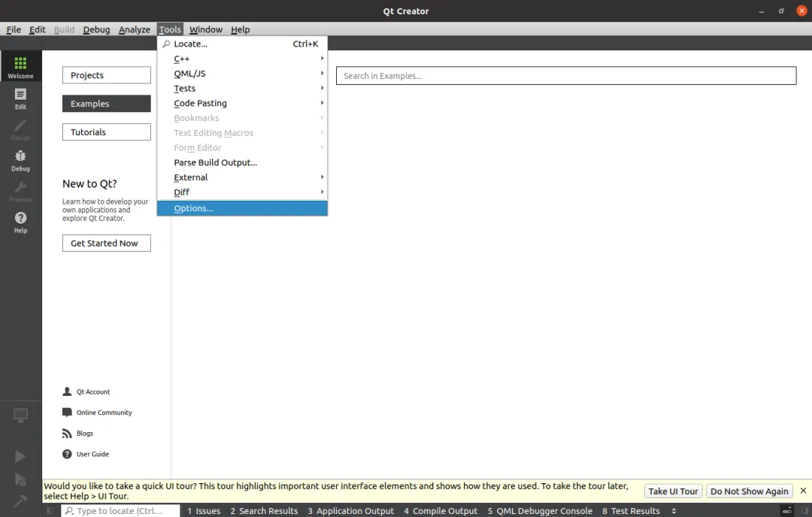Click the Build hammer icon

(20, 500)
